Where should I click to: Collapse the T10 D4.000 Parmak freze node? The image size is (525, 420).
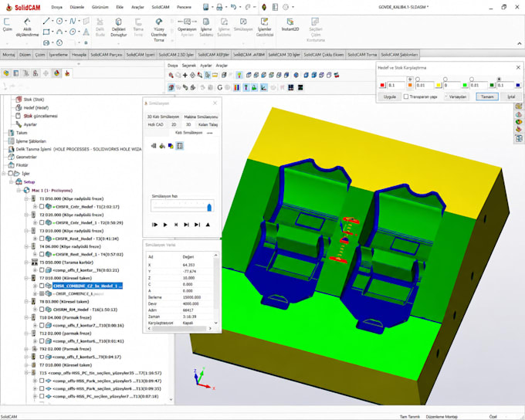(x=26, y=317)
